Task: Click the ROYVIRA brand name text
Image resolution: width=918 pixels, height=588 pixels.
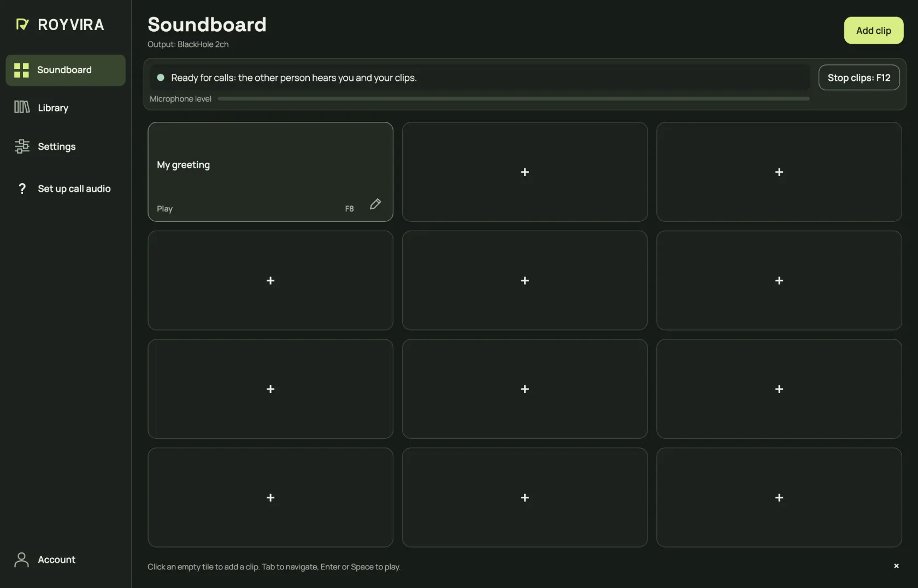Action: [x=71, y=25]
